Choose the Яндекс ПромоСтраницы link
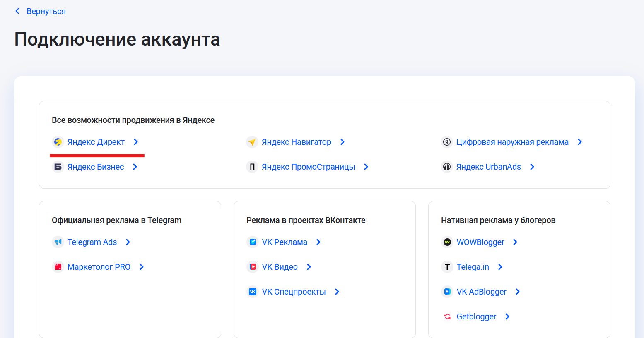The height and width of the screenshot is (338, 644). (309, 167)
